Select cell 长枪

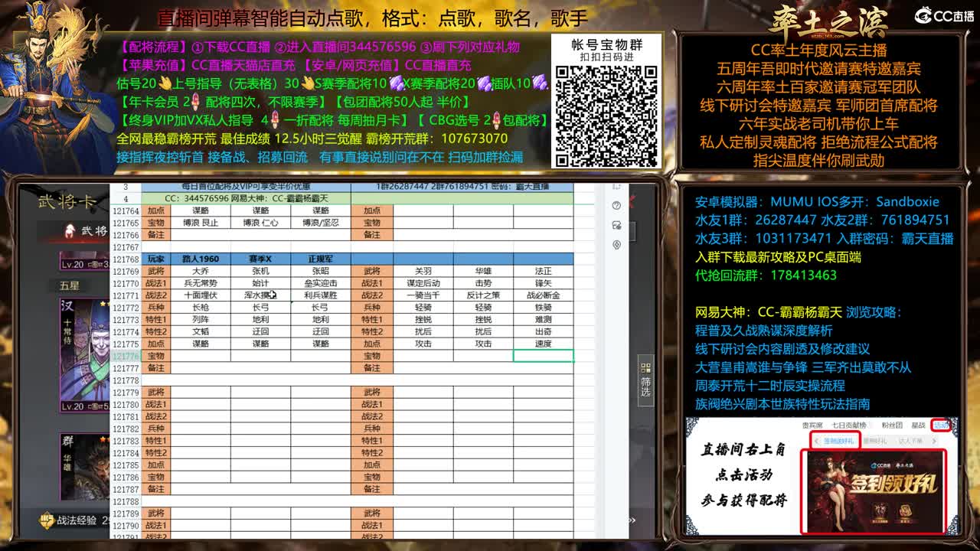(201, 308)
